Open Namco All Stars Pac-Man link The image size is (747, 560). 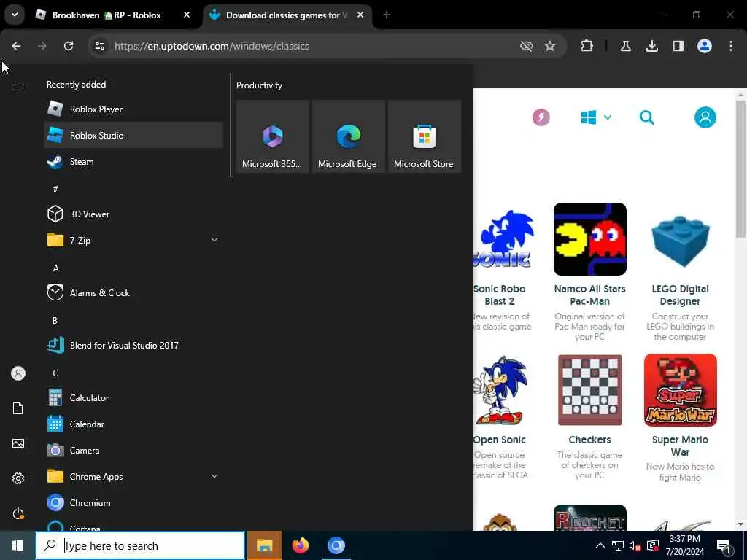pos(589,295)
